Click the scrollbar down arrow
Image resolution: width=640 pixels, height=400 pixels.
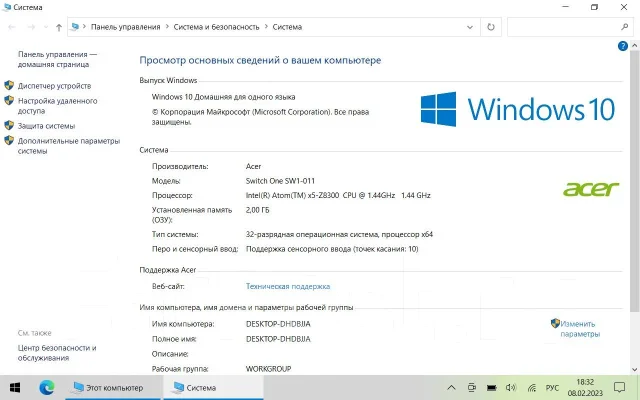635,369
